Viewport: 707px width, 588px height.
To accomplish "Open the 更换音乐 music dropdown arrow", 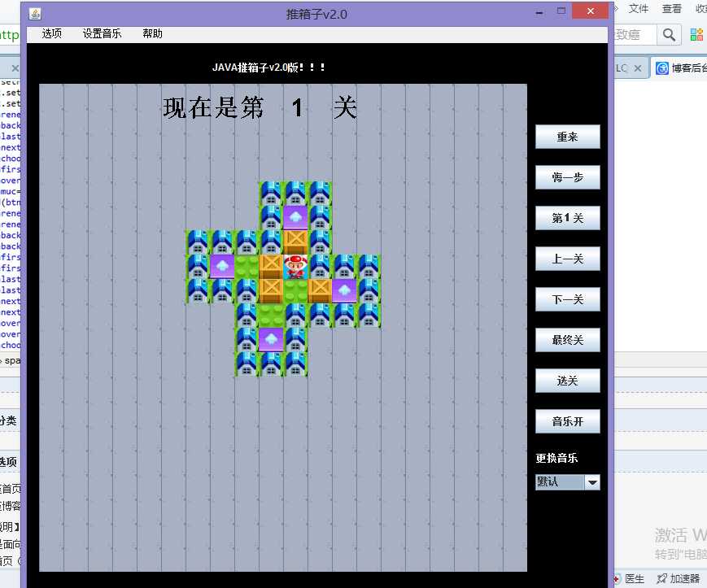I will 592,481.
